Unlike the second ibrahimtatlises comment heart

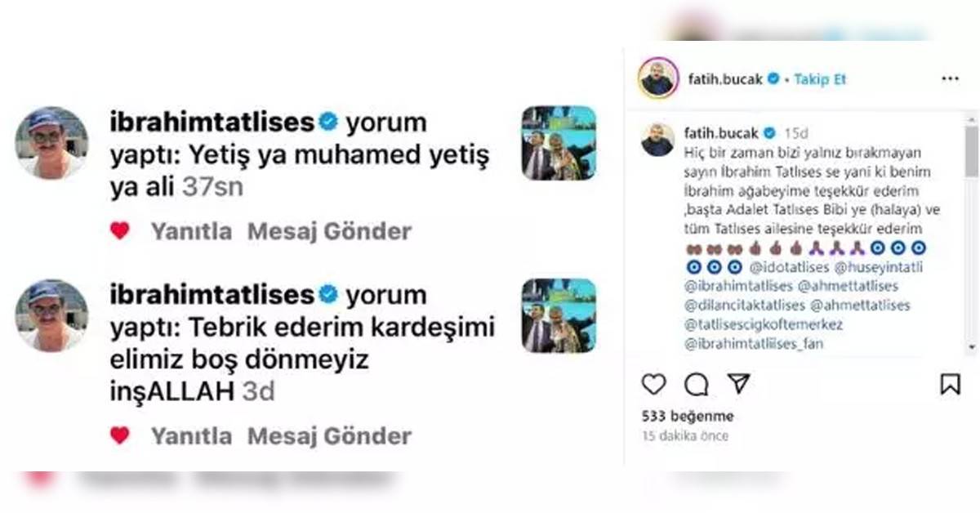pos(120,435)
